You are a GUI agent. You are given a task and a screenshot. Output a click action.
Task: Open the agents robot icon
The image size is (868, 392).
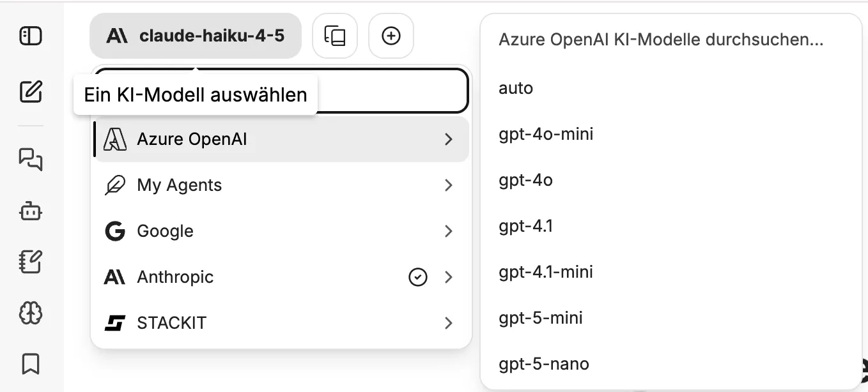[31, 211]
